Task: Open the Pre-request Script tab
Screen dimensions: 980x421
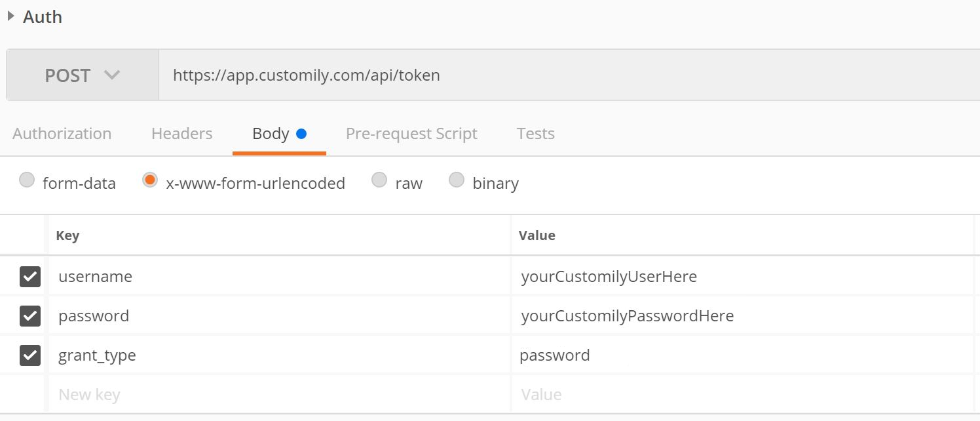Action: tap(411, 133)
